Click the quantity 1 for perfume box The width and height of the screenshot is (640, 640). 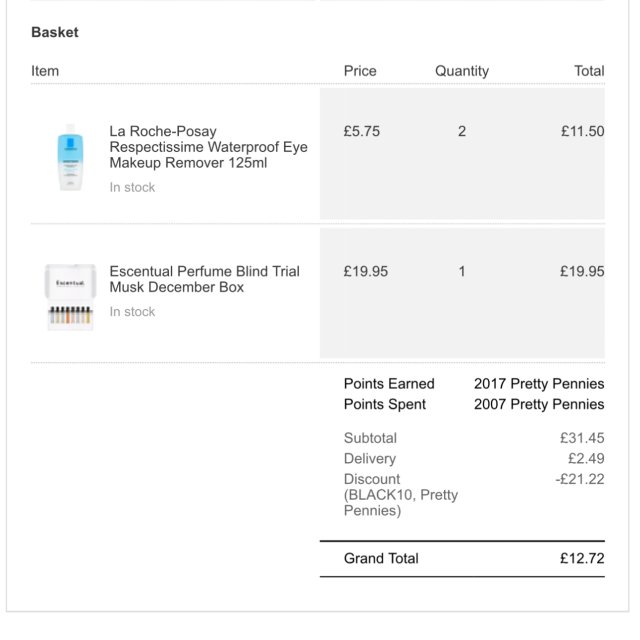(x=462, y=271)
